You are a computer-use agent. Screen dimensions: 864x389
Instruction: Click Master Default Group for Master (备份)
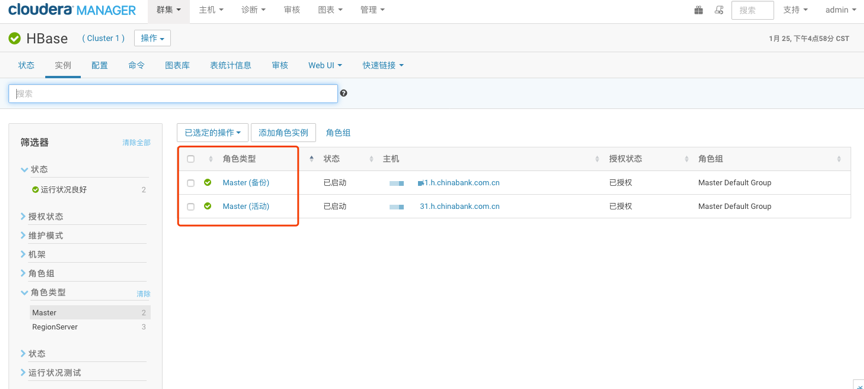point(735,182)
